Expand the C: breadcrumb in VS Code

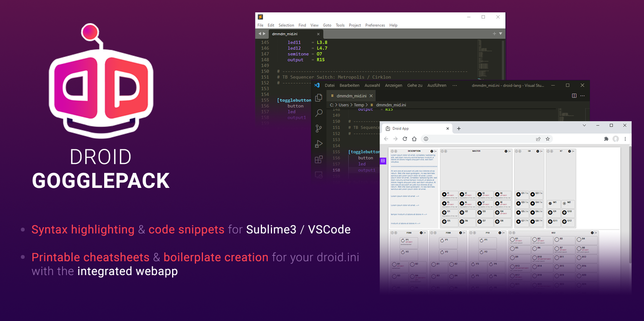coord(332,105)
